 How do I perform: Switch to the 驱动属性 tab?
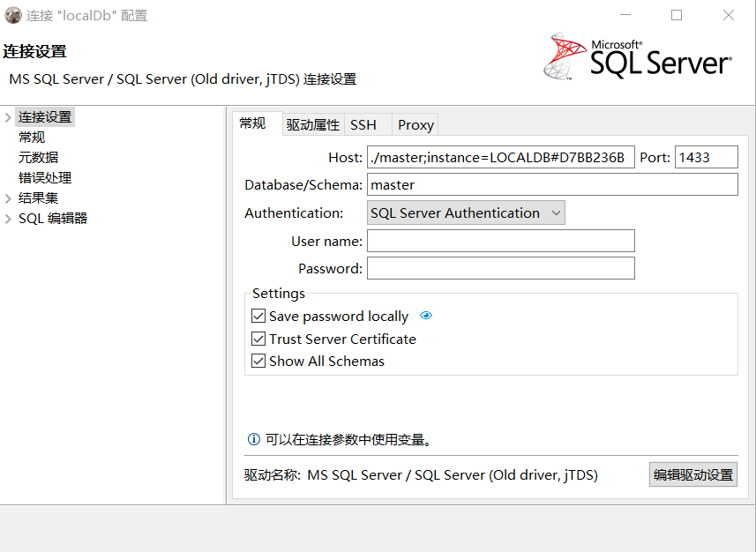[312, 124]
